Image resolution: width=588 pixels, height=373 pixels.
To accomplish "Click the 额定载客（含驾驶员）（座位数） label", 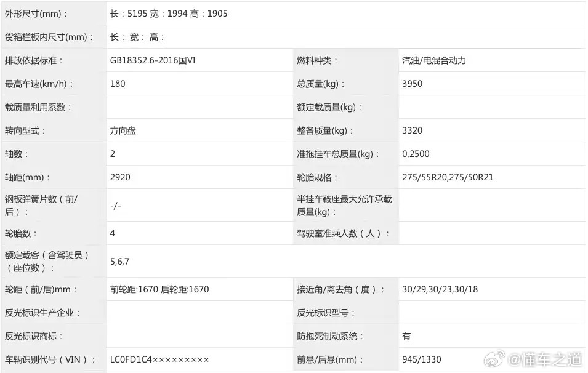I will click(47, 262).
